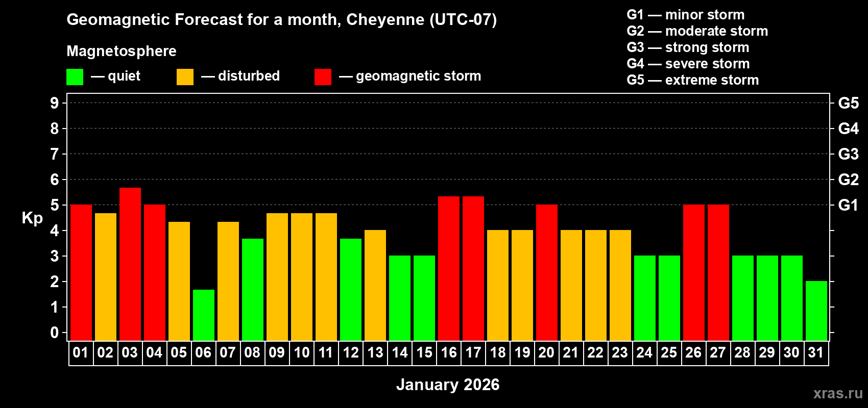Click Kp value 7 on left axis

pyautogui.click(x=55, y=154)
